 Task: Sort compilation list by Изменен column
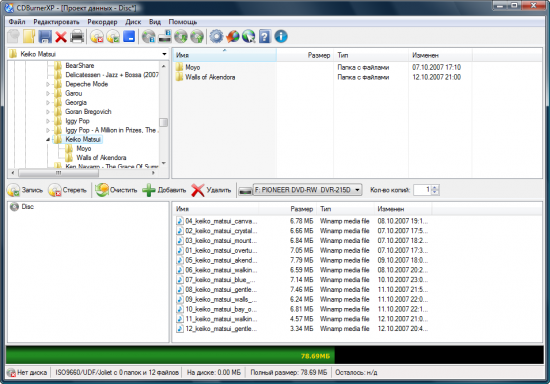(403, 209)
